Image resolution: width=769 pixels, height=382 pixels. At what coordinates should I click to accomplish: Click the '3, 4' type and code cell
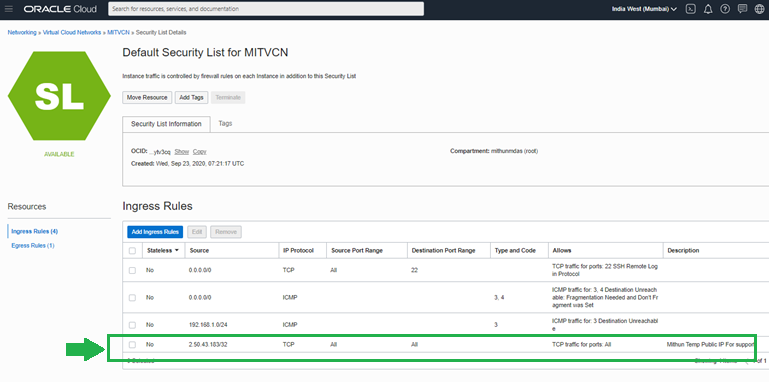coord(499,298)
